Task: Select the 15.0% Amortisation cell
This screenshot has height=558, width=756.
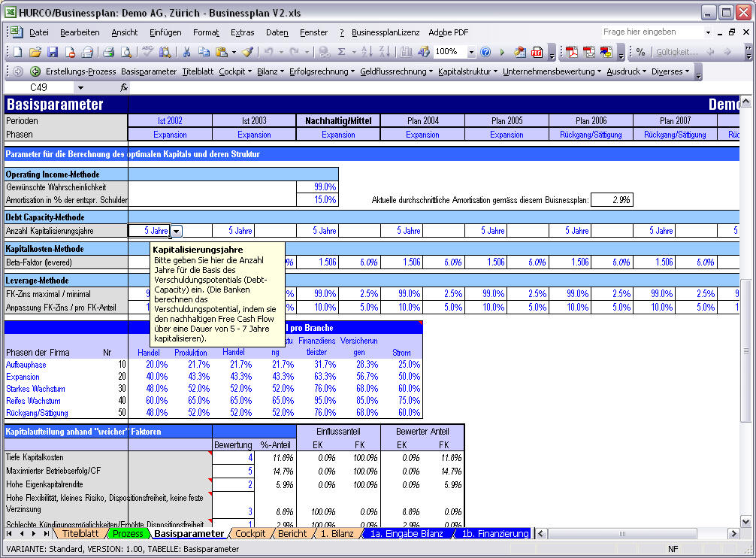Action: 317,200
